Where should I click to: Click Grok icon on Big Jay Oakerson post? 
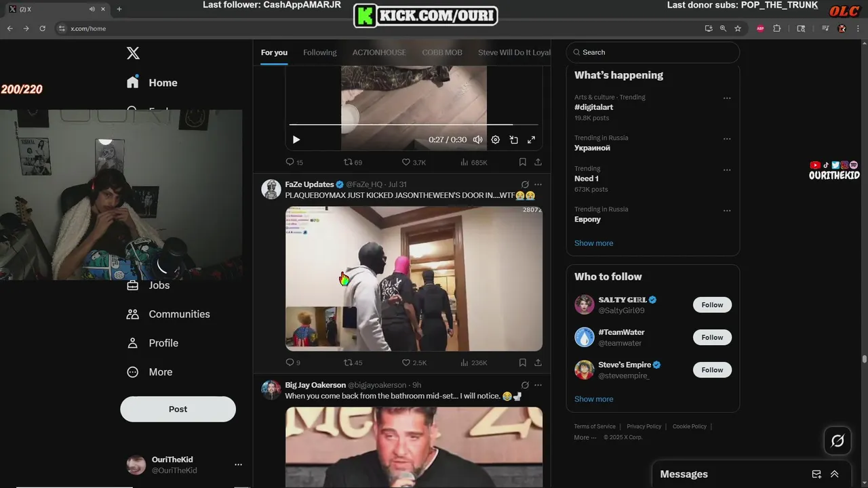tap(524, 385)
